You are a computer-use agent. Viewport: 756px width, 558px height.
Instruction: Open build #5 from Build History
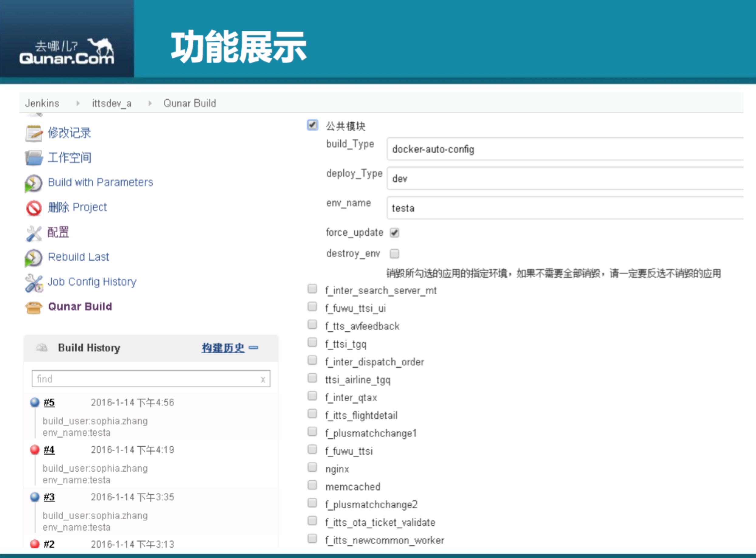point(49,402)
